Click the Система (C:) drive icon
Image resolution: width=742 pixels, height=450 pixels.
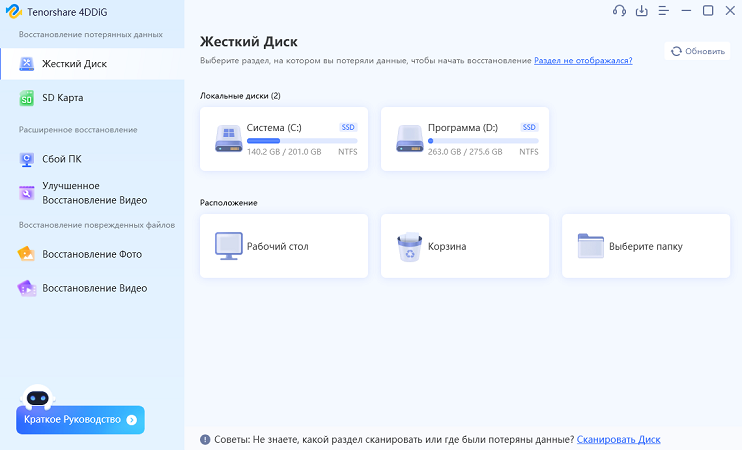[x=229, y=139]
